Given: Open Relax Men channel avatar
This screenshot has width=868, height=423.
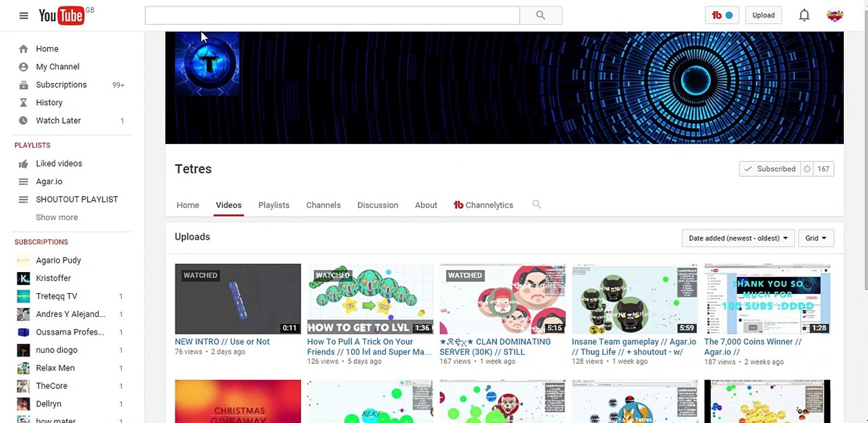Looking at the screenshot, I should 24,368.
